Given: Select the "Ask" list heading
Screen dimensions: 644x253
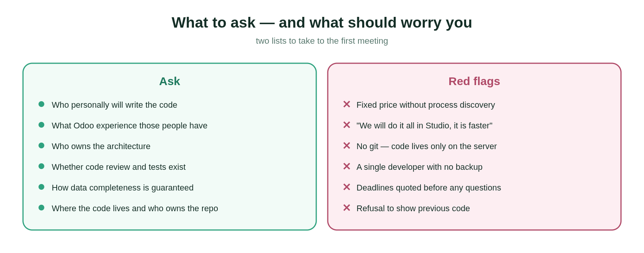Looking at the screenshot, I should pyautogui.click(x=169, y=81).
